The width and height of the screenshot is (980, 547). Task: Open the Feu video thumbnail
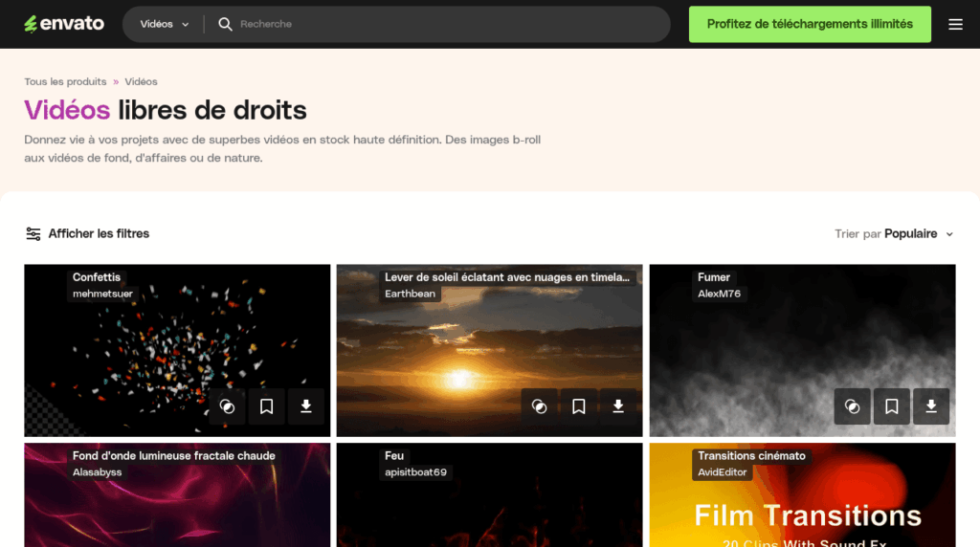coord(489,507)
